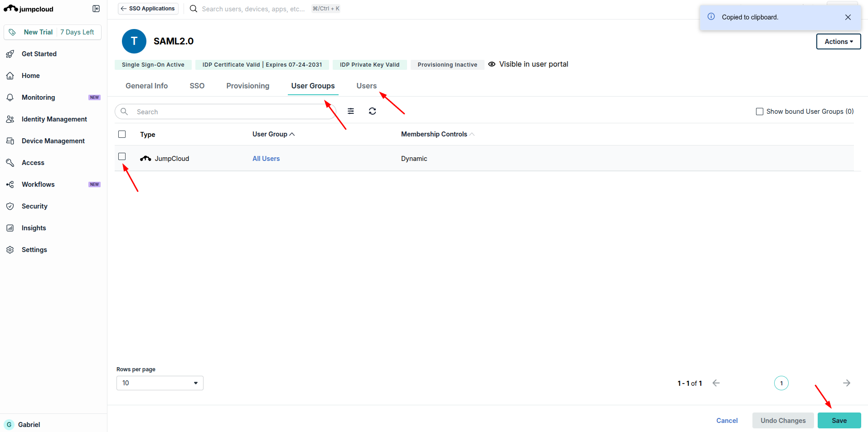The height and width of the screenshot is (432, 868).
Task: Click the IDP Private Key Valid badge
Action: pyautogui.click(x=370, y=65)
